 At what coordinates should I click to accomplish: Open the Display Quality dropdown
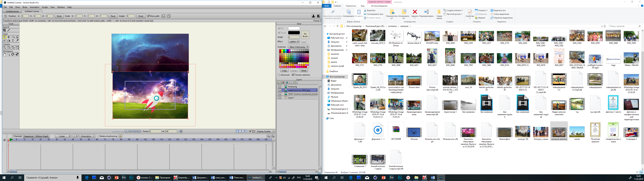pos(265,131)
